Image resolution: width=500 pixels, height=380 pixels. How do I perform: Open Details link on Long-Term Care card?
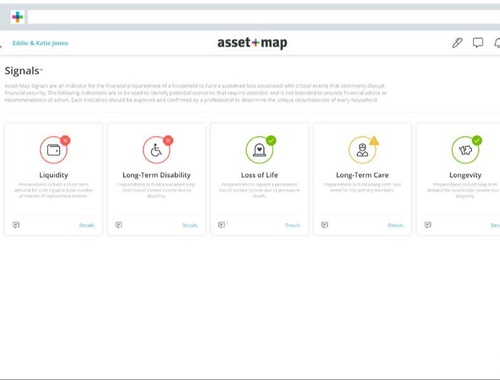(396, 225)
